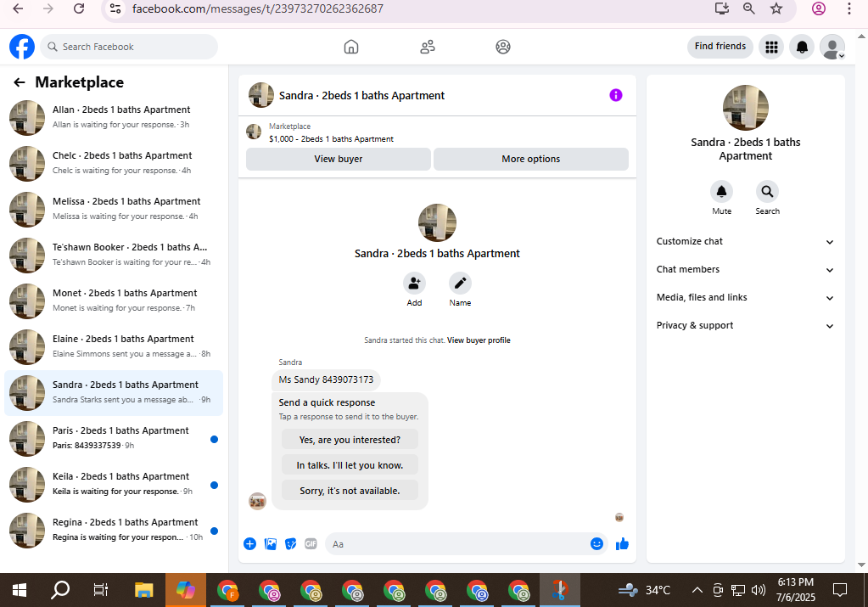Image resolution: width=868 pixels, height=607 pixels.
Task: Open File Explorer from taskbar
Action: (x=144, y=590)
